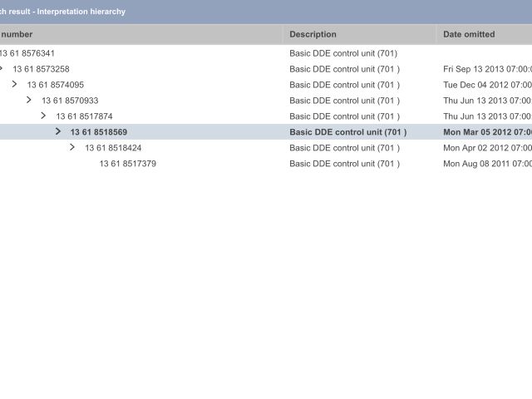Select part number 13 61 8576341
532x399 pixels.
[27, 53]
